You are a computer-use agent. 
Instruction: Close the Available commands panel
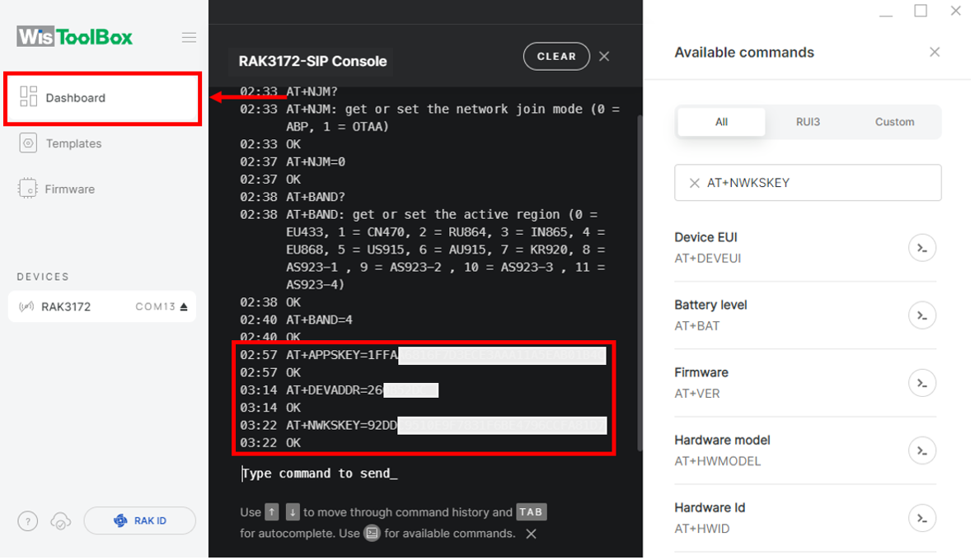935,52
